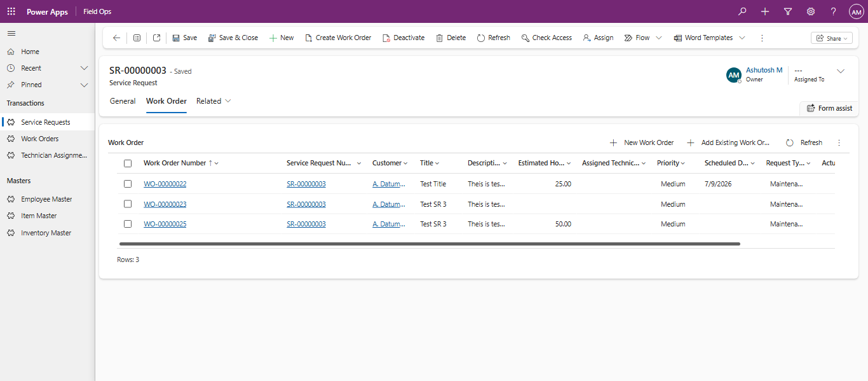The height and width of the screenshot is (381, 868).
Task: Go back using the arrow icon
Action: coord(116,38)
